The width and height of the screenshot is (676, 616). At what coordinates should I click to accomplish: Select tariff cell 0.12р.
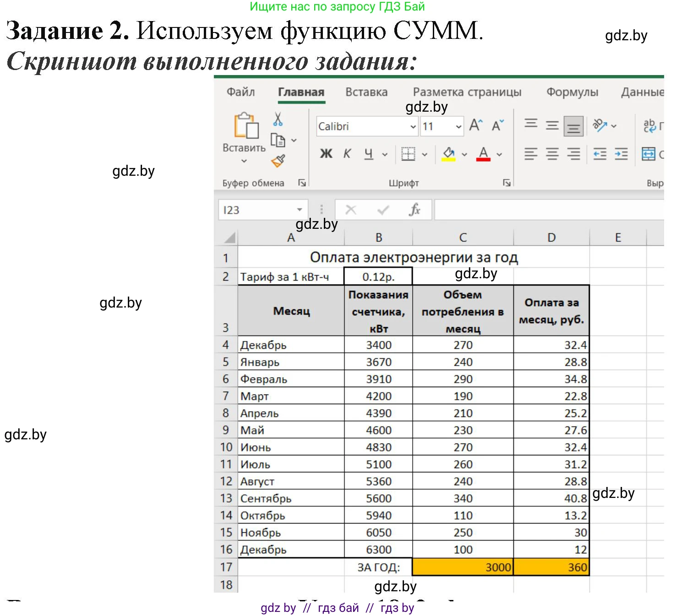tap(378, 276)
